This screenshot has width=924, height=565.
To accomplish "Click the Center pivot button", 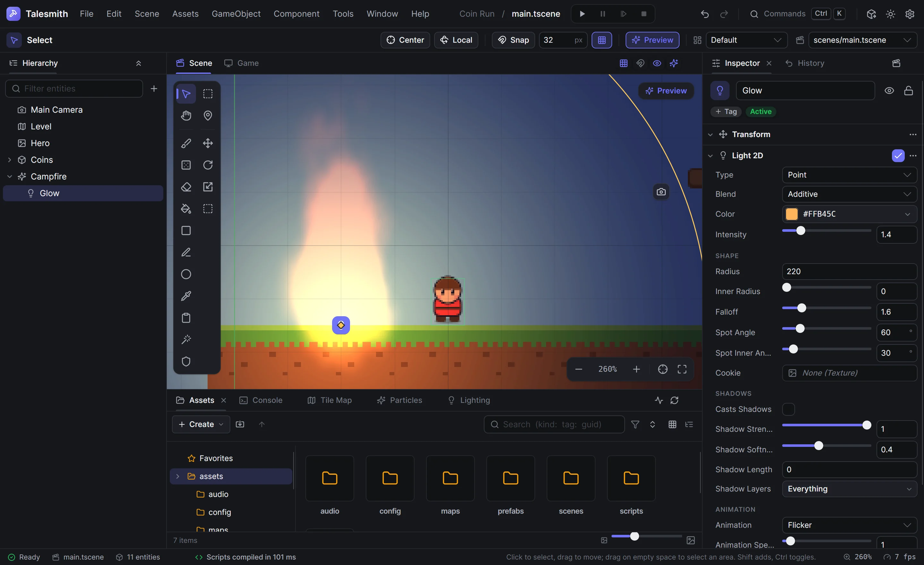I will tap(405, 40).
